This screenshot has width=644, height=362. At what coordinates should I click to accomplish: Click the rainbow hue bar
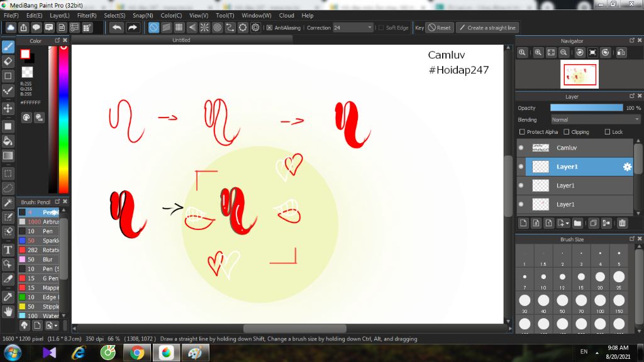64,119
